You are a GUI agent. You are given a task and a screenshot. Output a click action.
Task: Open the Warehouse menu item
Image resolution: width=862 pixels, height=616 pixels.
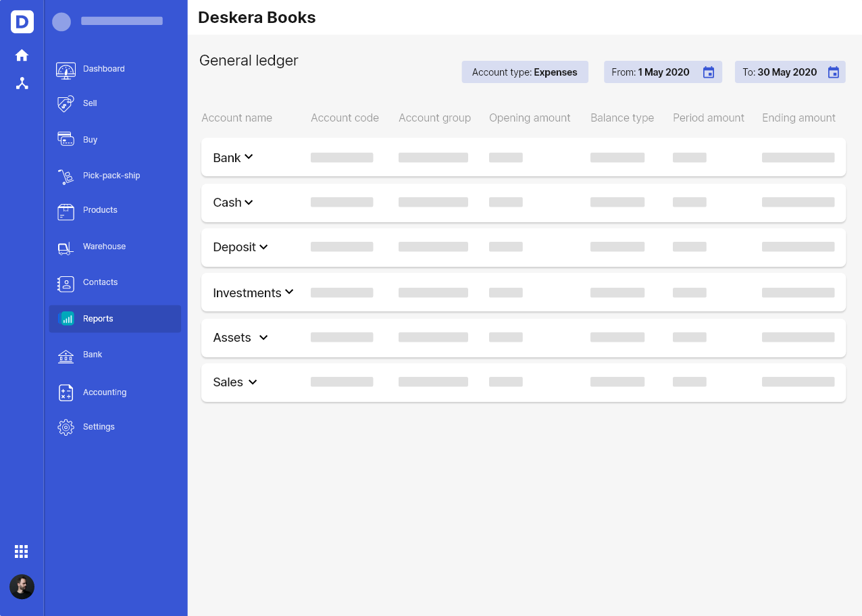[104, 247]
